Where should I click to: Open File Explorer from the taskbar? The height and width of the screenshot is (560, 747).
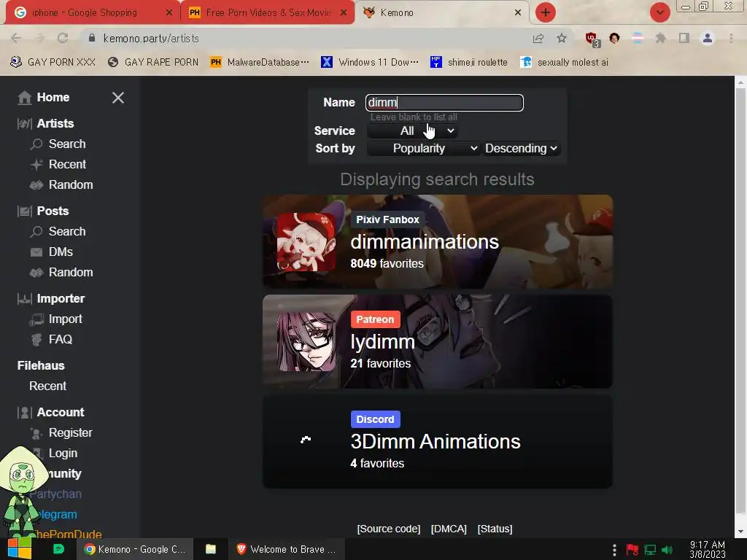coord(211,550)
